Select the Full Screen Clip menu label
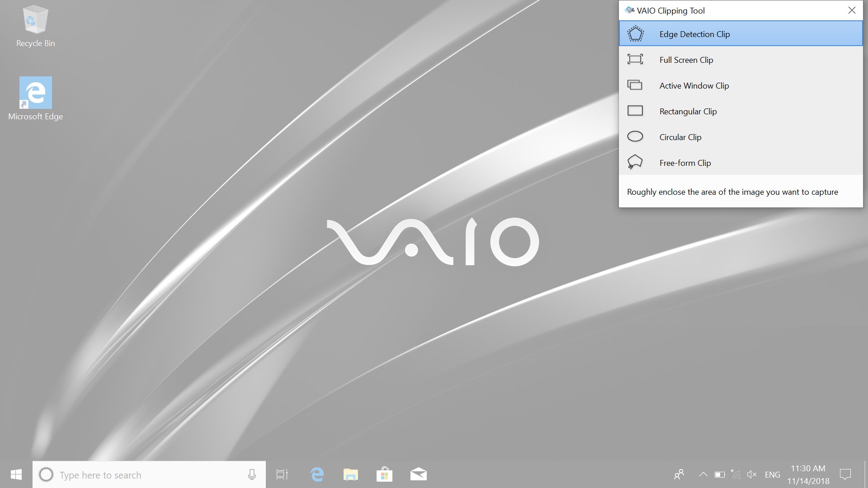The image size is (868, 488). point(686,60)
